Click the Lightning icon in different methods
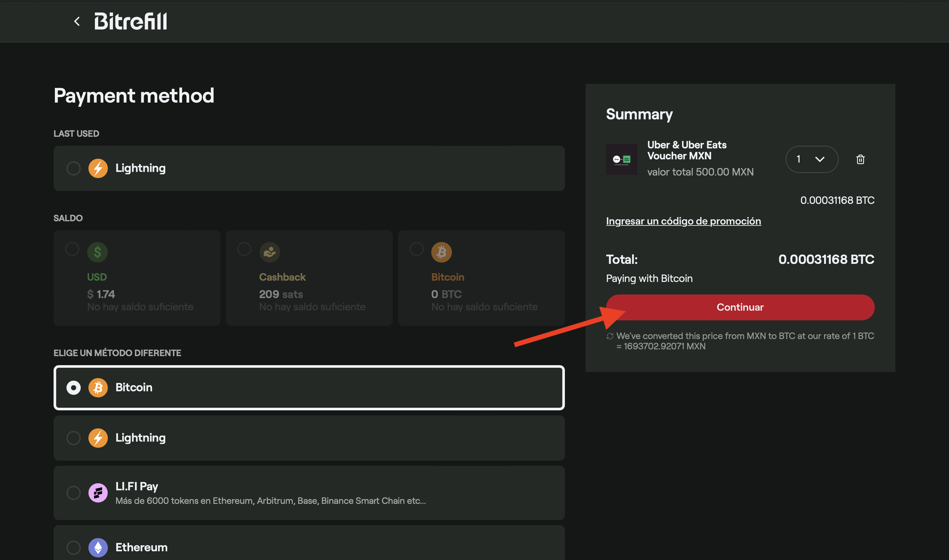 [98, 438]
